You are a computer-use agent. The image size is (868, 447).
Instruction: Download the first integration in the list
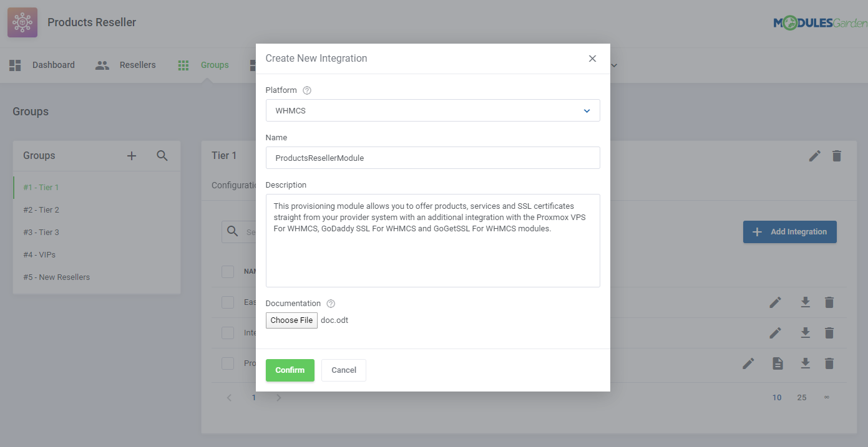(806, 302)
